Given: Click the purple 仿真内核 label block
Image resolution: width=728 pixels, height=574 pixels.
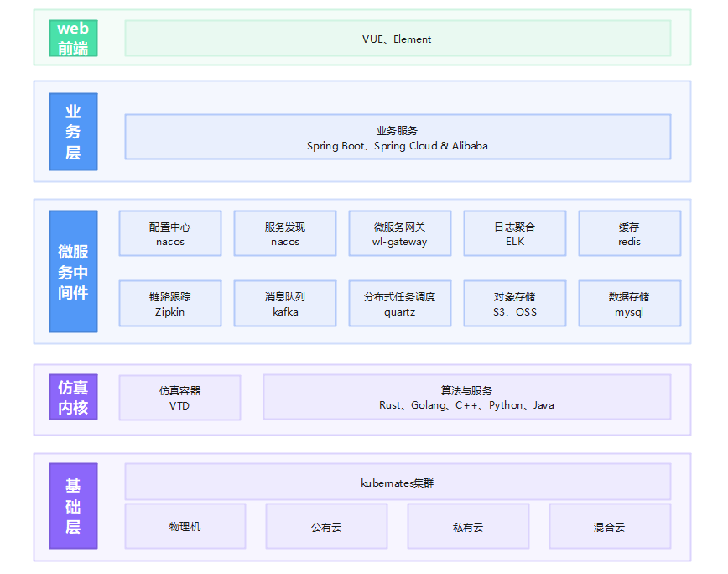Looking at the screenshot, I should (x=73, y=397).
